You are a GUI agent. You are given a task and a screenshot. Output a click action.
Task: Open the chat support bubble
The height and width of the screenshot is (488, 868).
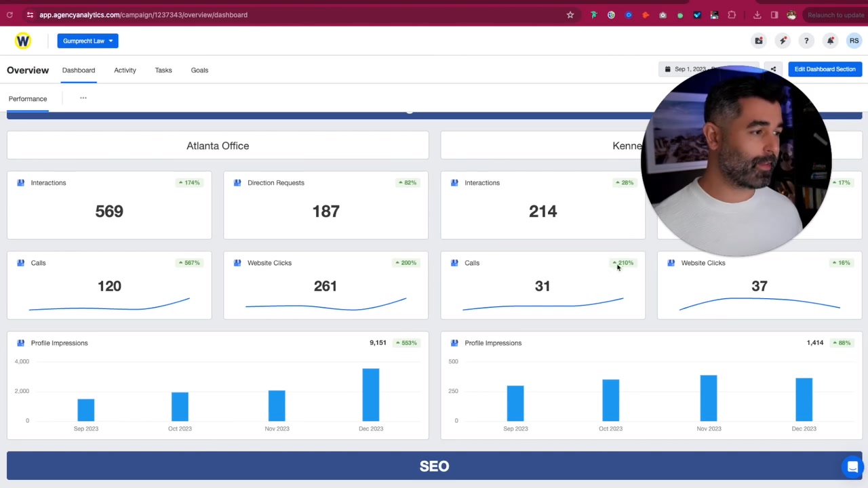852,466
